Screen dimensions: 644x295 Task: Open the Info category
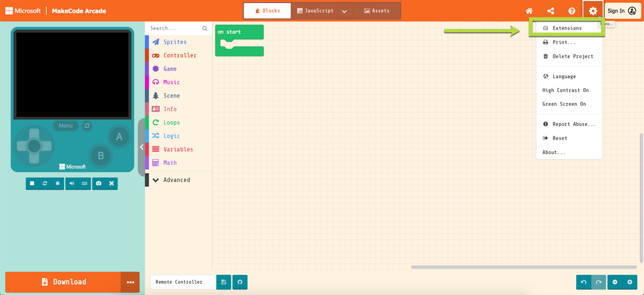tap(178, 109)
